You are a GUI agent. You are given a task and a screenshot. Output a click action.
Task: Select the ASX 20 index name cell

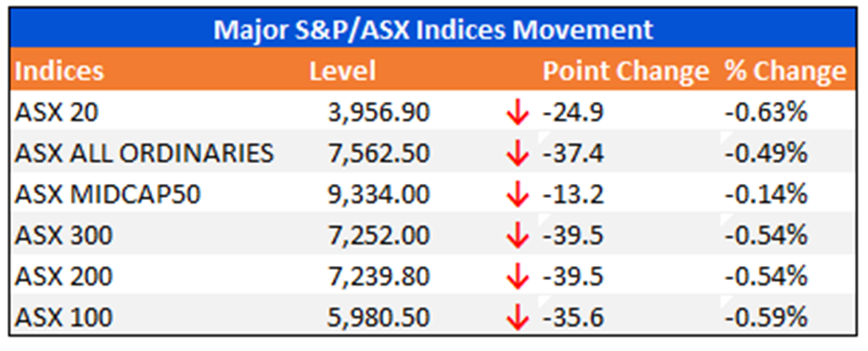point(57,113)
